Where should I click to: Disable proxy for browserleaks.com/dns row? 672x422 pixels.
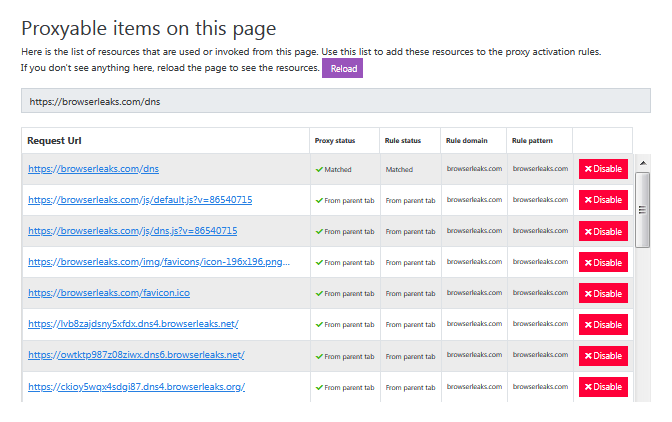603,169
